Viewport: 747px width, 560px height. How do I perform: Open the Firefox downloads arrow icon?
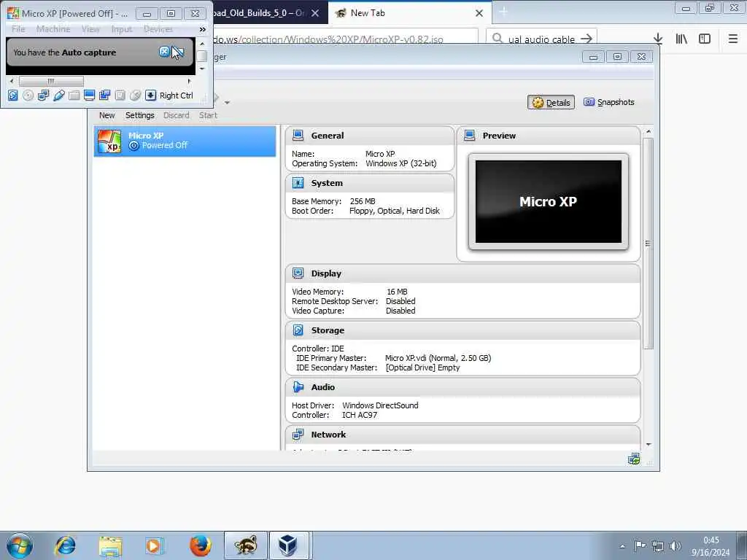pyautogui.click(x=658, y=39)
